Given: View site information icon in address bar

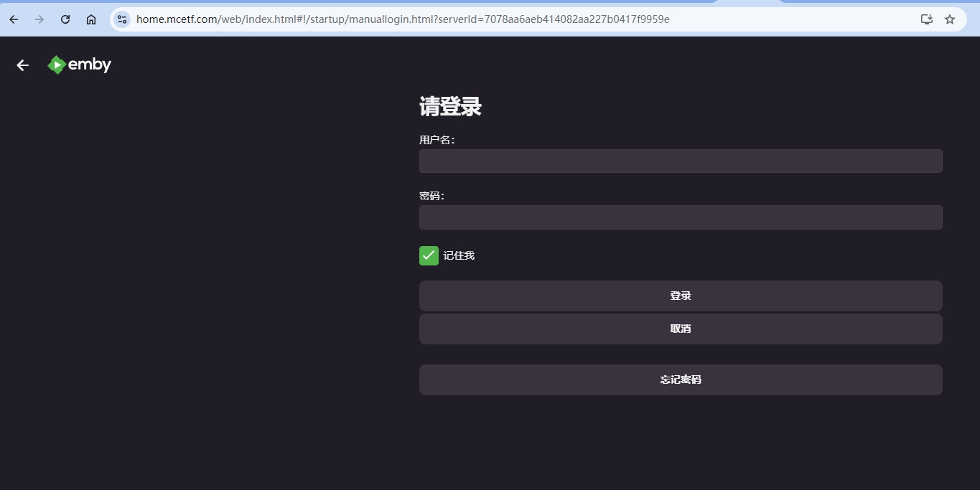Looking at the screenshot, I should 122,19.
